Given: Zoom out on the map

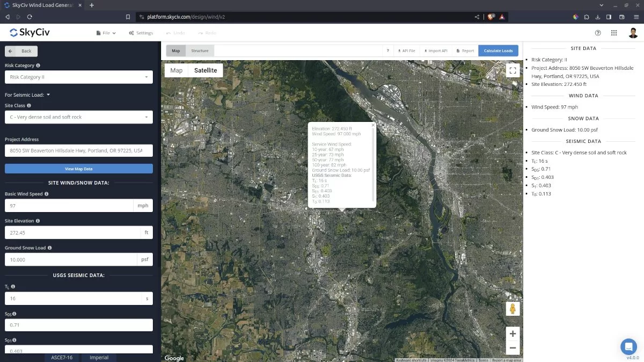Looking at the screenshot, I should [513, 347].
